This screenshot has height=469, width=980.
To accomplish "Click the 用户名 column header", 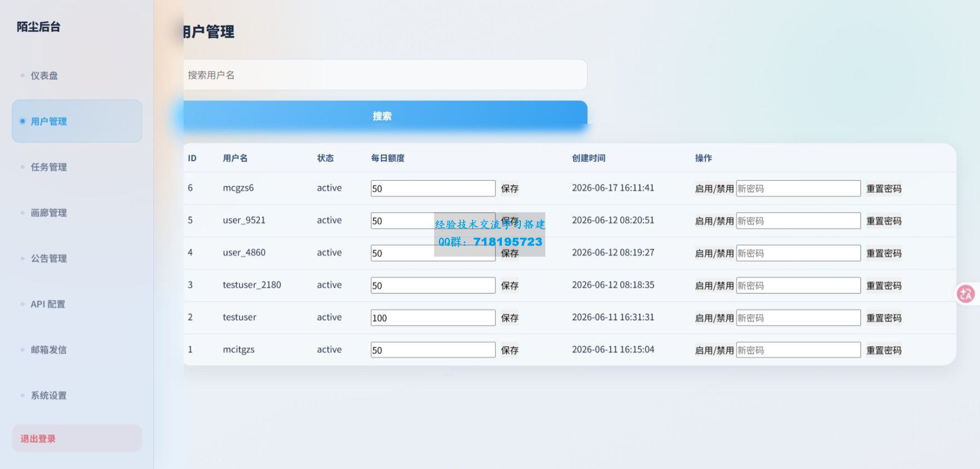I will coord(235,158).
